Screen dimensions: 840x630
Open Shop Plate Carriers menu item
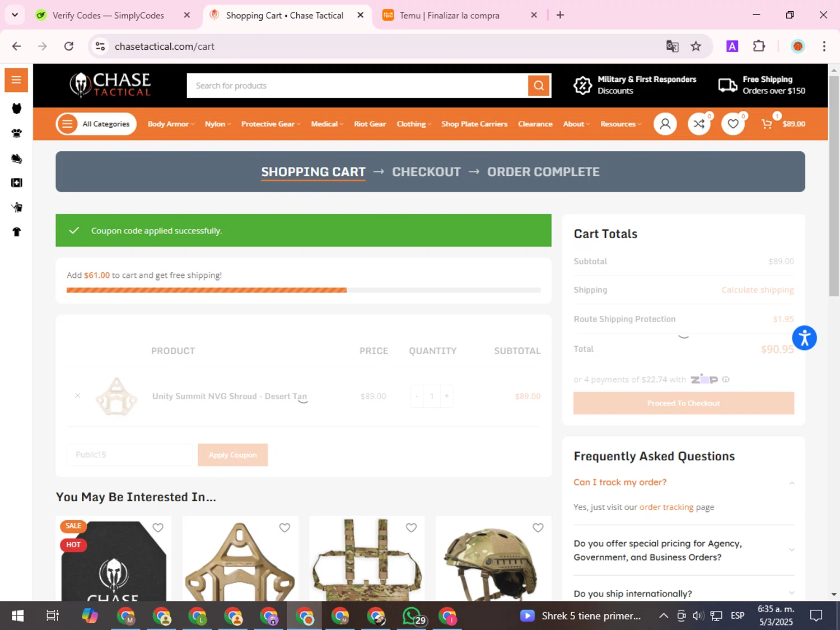[x=474, y=124]
